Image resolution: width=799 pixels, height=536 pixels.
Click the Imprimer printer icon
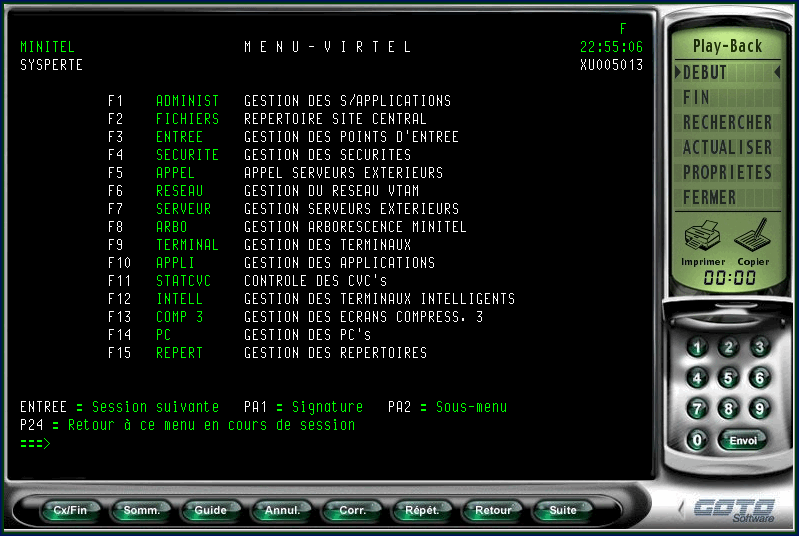pos(702,237)
